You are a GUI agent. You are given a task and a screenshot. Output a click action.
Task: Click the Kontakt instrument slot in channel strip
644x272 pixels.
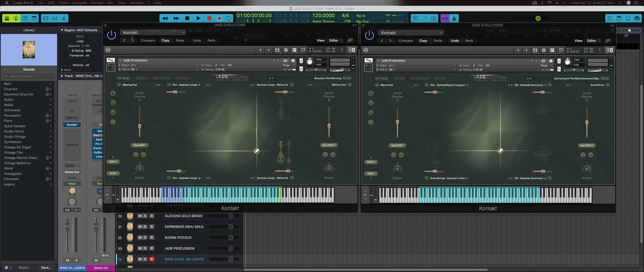point(71,124)
